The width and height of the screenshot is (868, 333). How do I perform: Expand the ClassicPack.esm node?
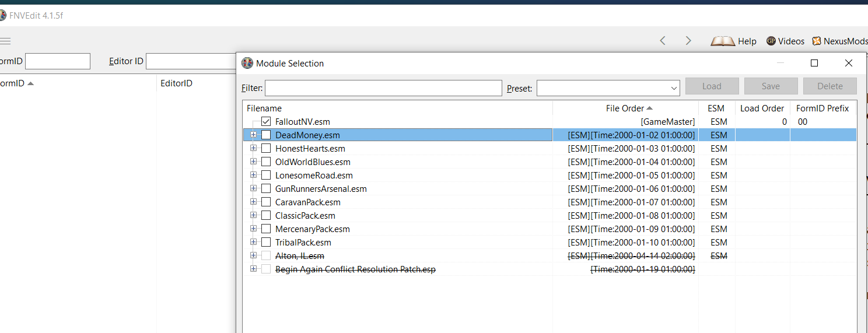[x=253, y=215]
